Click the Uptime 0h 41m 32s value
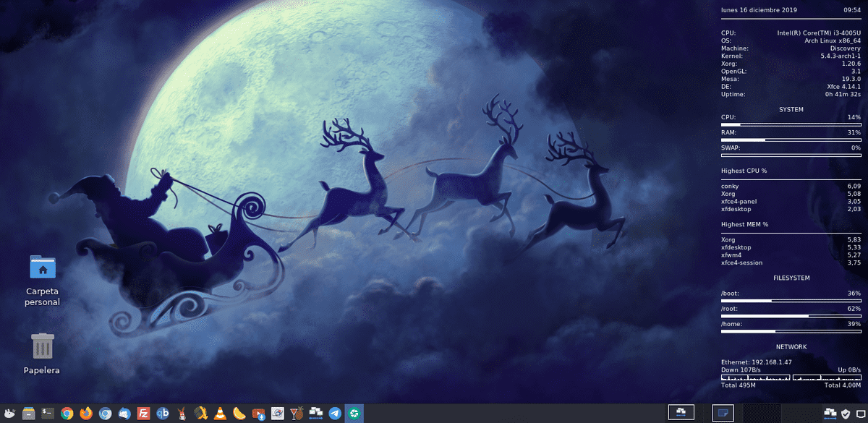 tap(843, 95)
